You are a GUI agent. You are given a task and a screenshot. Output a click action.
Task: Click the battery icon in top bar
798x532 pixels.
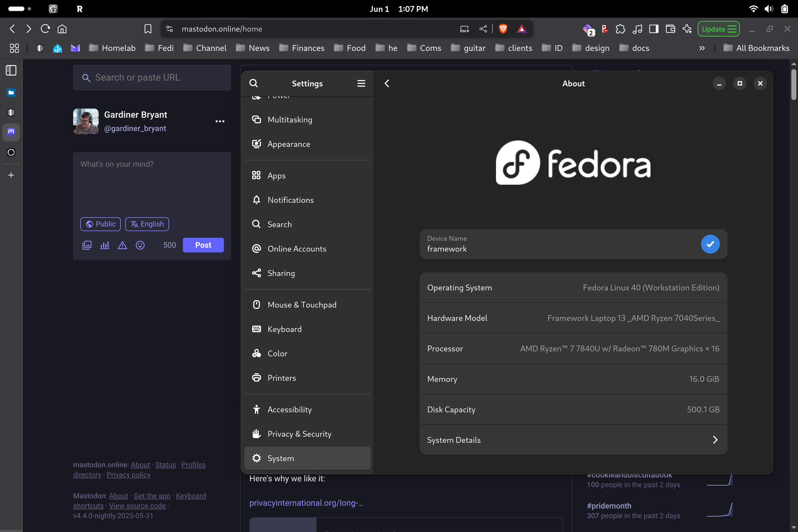click(784, 9)
